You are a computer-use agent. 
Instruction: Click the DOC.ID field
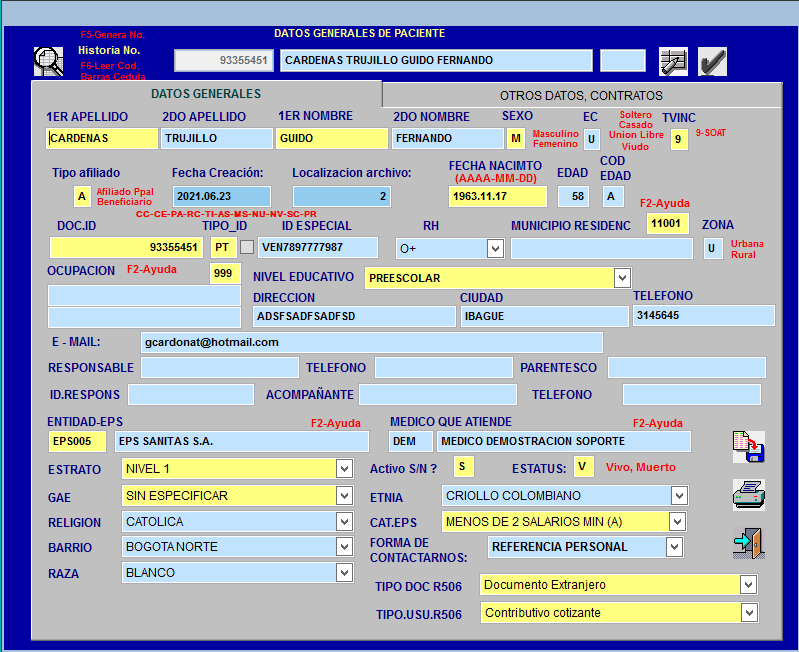(x=126, y=247)
